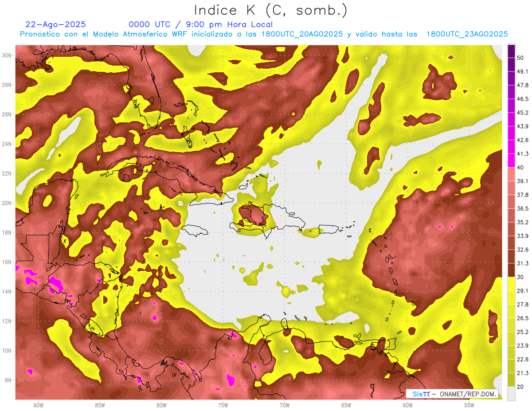Click the latitude label "30N"

pyautogui.click(x=7, y=55)
